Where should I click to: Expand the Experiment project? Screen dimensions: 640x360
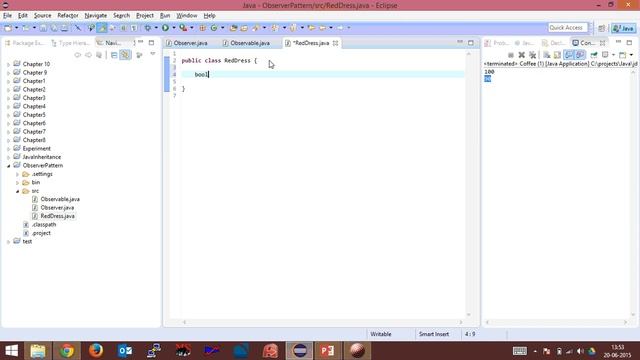pos(9,149)
